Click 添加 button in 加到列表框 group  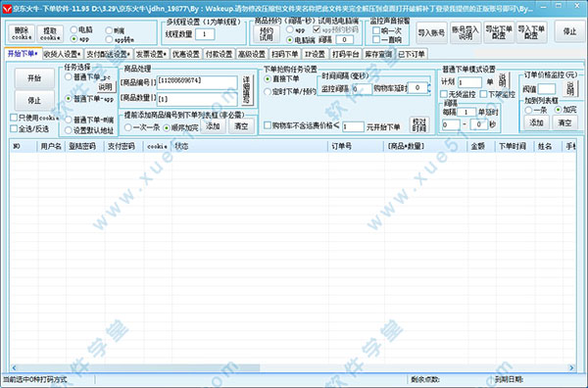tap(536, 122)
